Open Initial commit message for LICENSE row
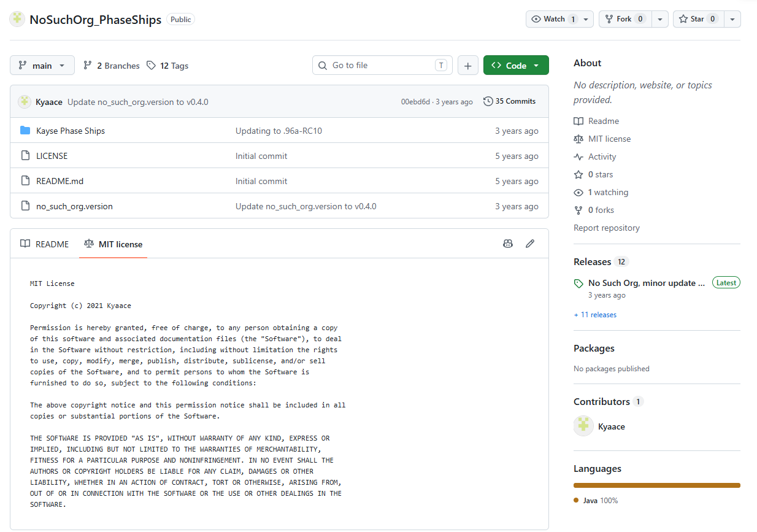This screenshot has width=757, height=532. tap(261, 156)
